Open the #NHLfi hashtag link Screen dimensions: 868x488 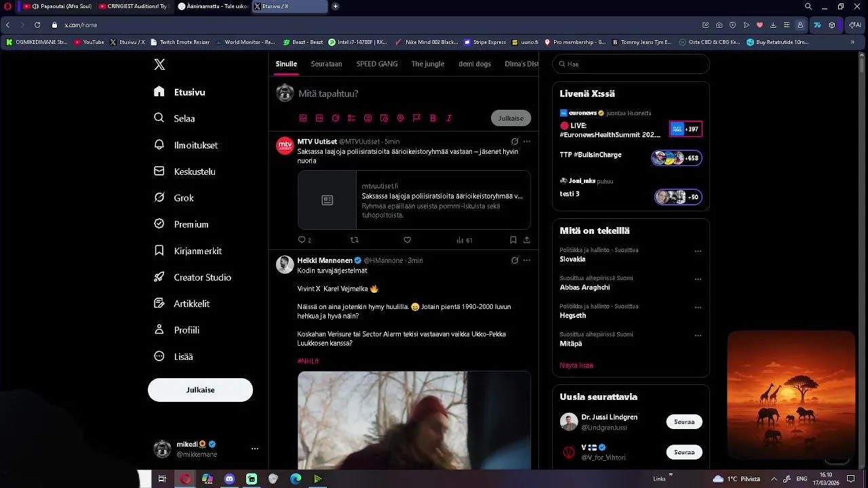[308, 361]
